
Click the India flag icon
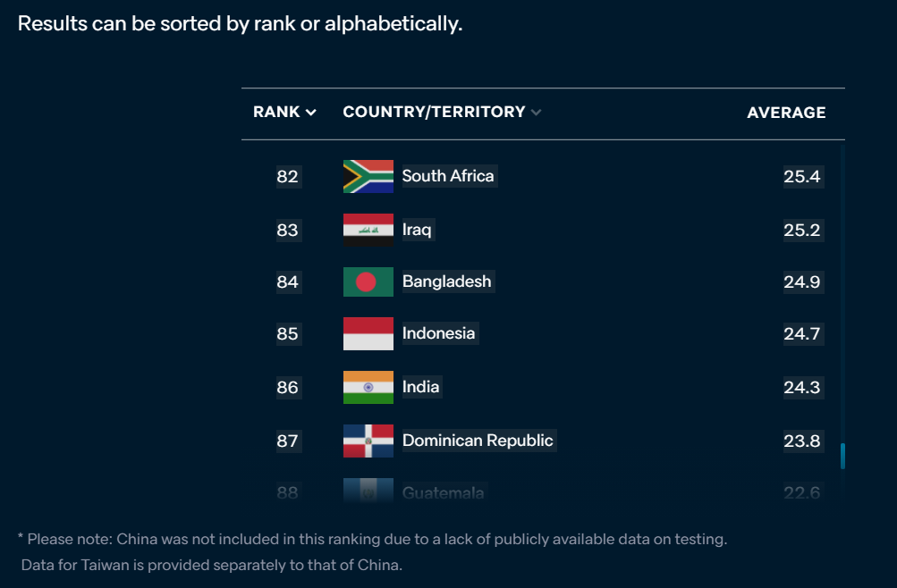pos(368,387)
